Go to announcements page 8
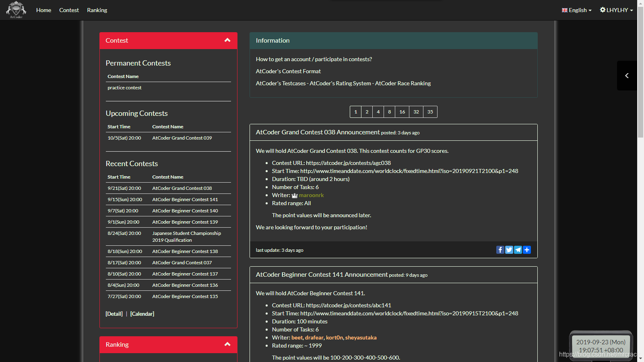The image size is (644, 362). point(389,112)
